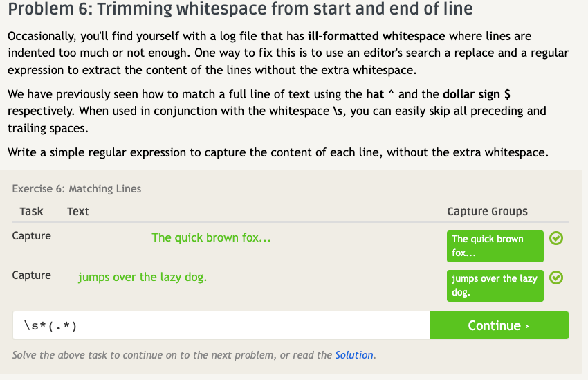
Task: Click the 'Exercise 6: Matching Lines' label
Action: [x=76, y=188]
